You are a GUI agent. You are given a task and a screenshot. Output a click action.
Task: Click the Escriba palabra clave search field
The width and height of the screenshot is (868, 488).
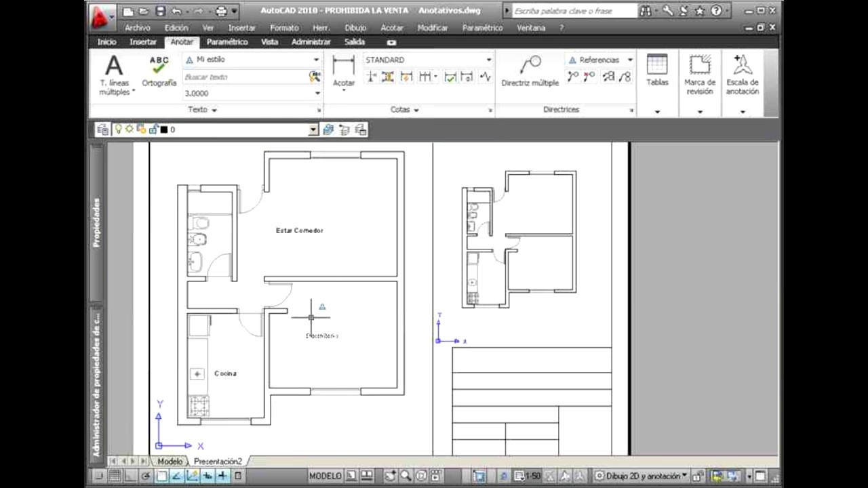coord(575,11)
